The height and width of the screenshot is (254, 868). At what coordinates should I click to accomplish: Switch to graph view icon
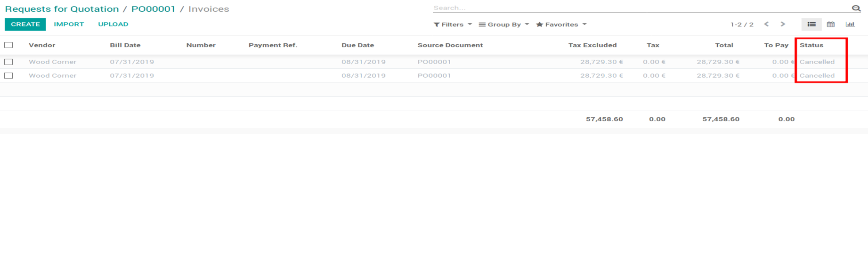pos(850,25)
